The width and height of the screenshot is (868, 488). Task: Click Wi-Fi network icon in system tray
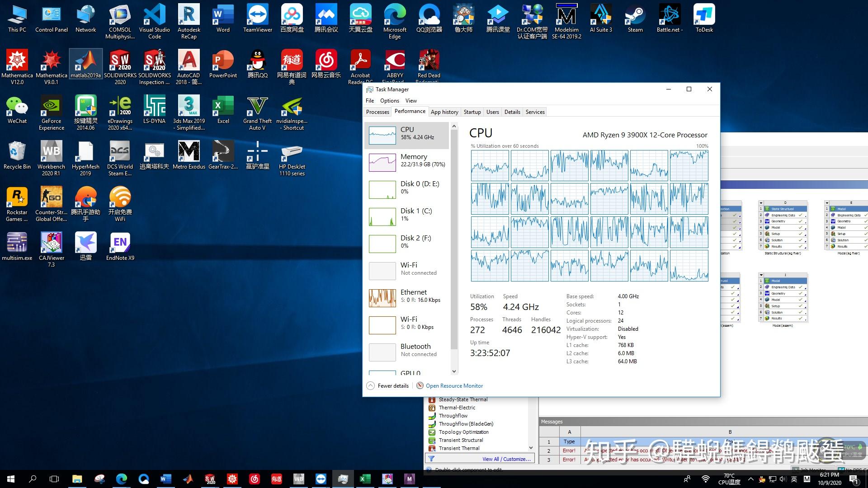point(706,479)
